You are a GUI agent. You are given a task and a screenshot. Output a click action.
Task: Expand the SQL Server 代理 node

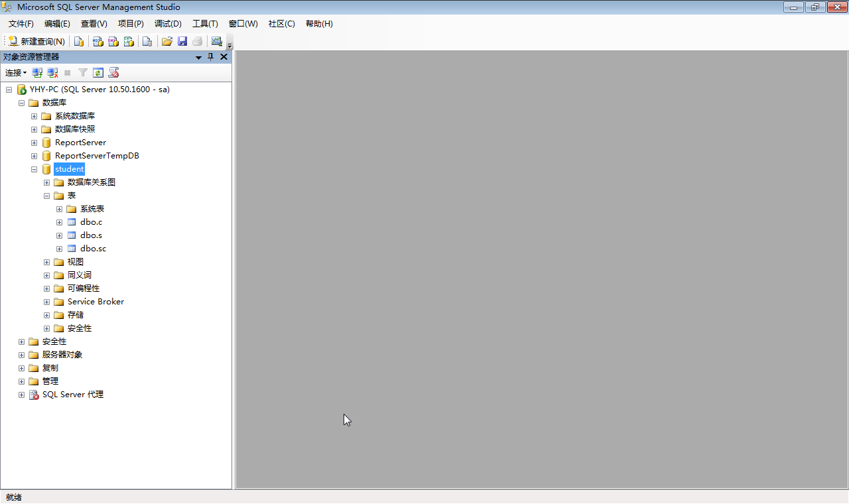pos(21,395)
